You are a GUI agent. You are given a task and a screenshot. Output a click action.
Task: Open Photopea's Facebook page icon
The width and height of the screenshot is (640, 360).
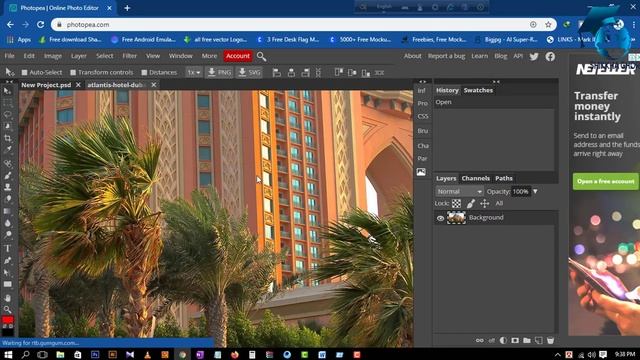550,56
